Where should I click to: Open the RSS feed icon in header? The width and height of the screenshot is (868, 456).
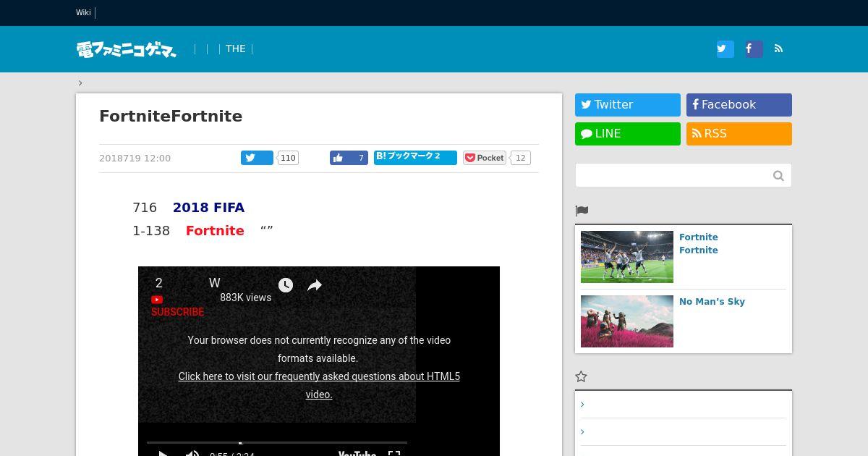(x=779, y=48)
